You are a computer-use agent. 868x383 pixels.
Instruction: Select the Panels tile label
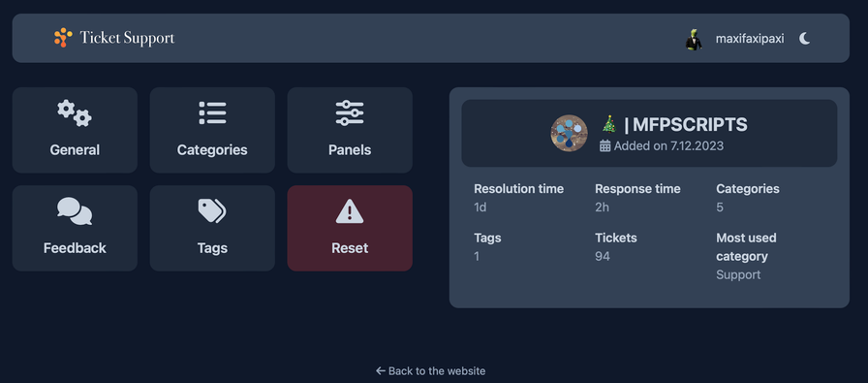350,150
